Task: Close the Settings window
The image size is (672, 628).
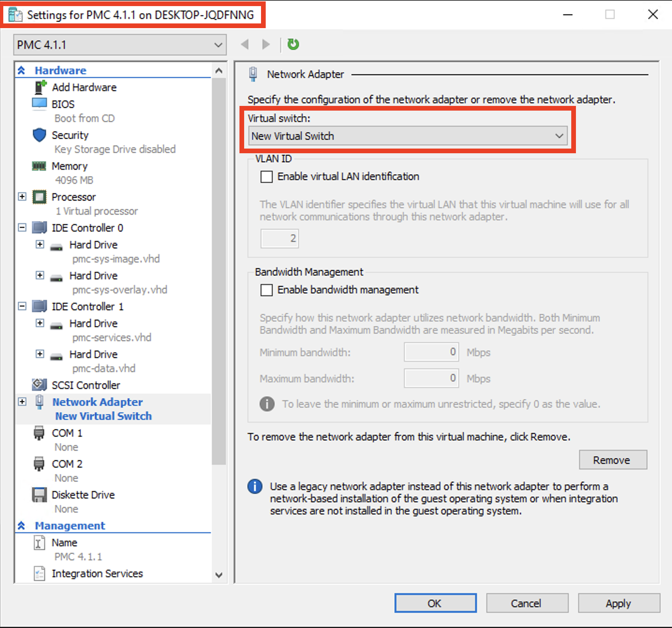Action: point(653,15)
